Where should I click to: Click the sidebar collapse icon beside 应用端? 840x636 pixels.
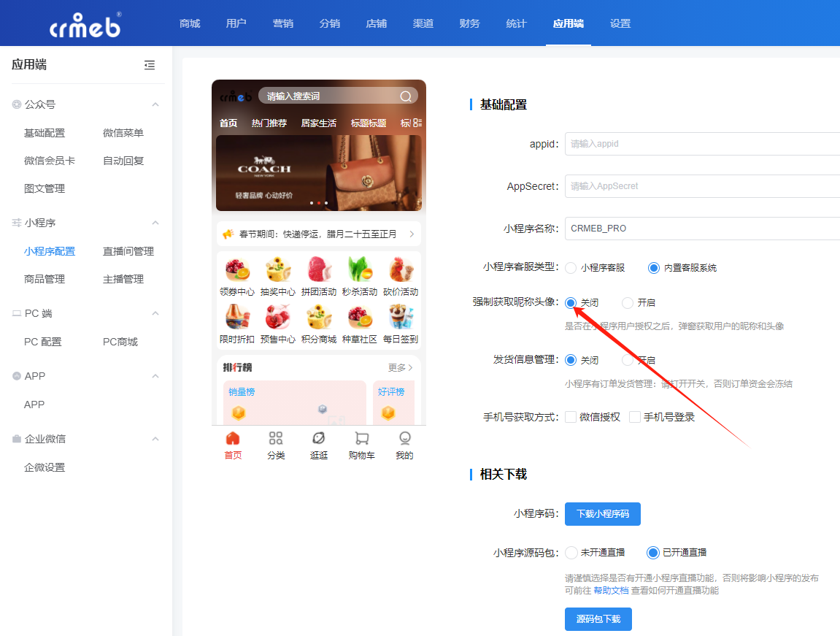coord(150,65)
